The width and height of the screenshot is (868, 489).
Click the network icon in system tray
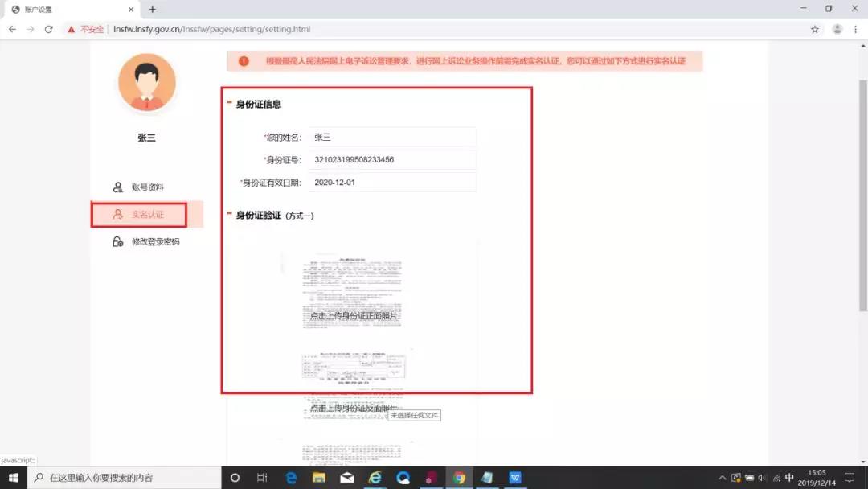coord(776,478)
